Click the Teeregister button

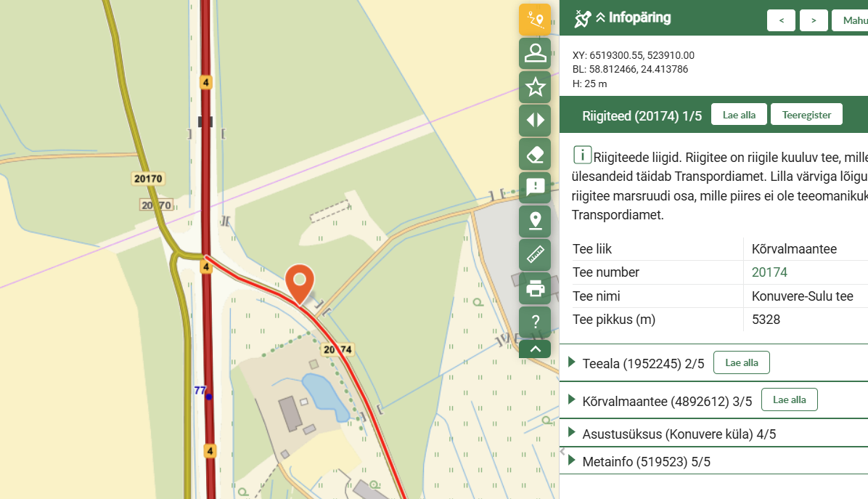[806, 115]
